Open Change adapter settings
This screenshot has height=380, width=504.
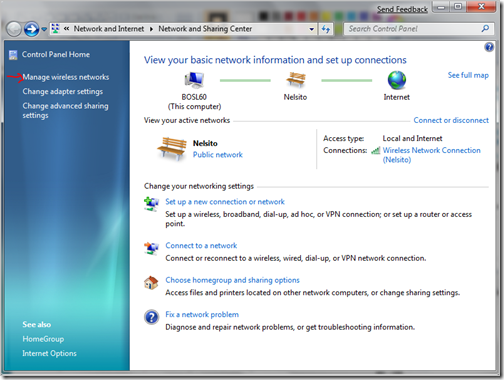coord(63,92)
